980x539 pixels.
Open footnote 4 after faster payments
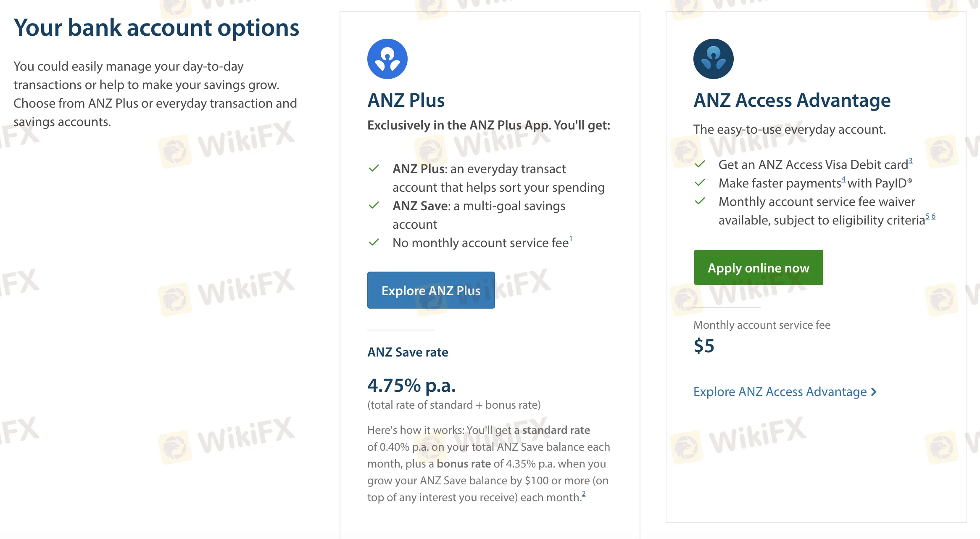(x=843, y=180)
